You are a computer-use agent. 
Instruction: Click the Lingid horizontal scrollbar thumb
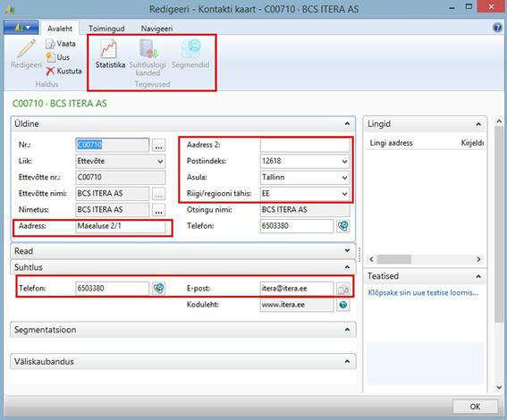[393, 259]
